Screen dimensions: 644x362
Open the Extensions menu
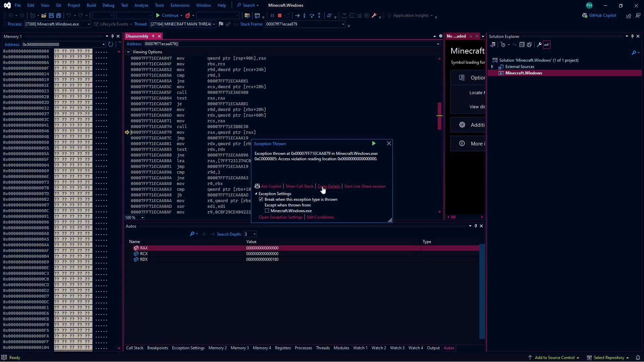[x=180, y=5]
